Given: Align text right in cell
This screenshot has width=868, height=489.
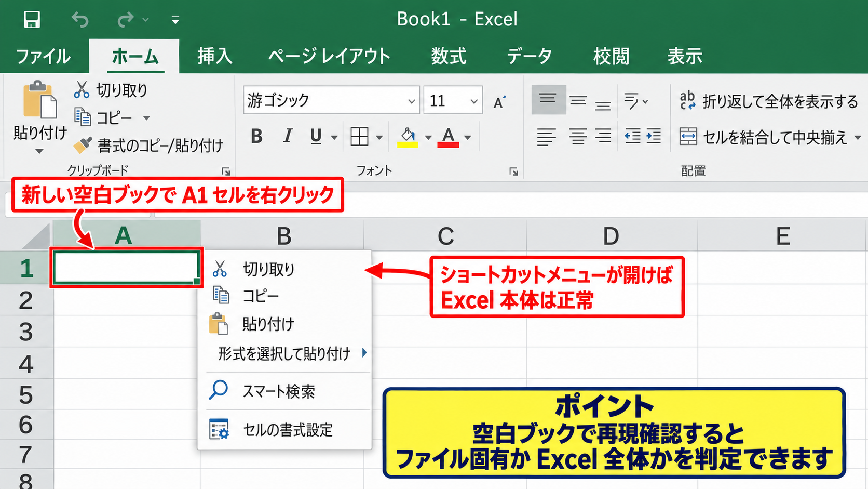Looking at the screenshot, I should click(x=603, y=137).
